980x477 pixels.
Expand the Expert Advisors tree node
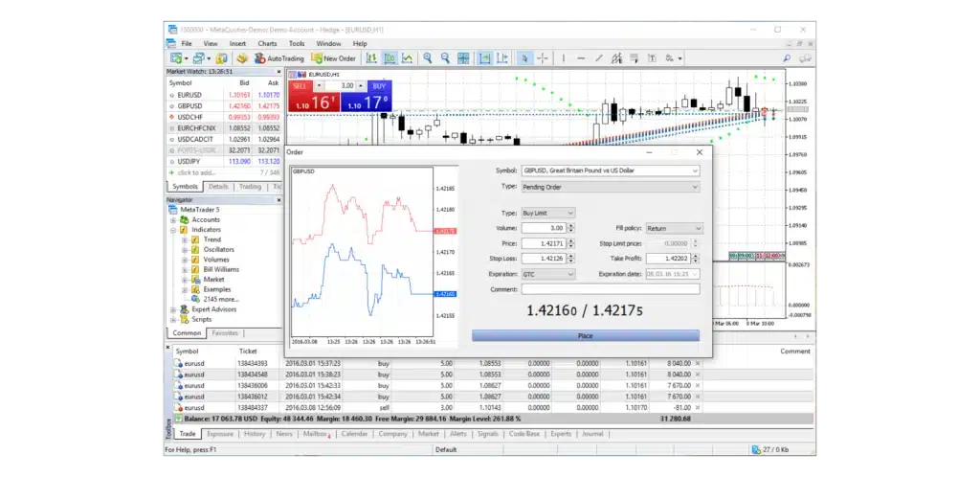172,309
